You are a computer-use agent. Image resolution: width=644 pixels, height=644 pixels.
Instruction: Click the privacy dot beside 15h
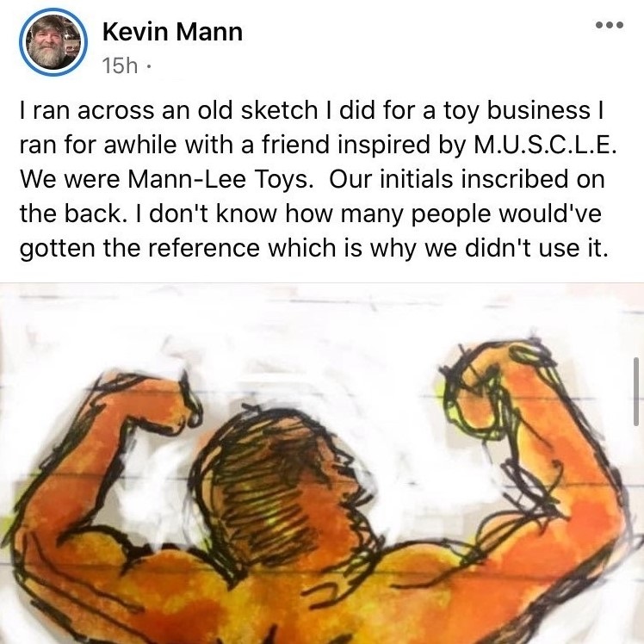[149, 65]
